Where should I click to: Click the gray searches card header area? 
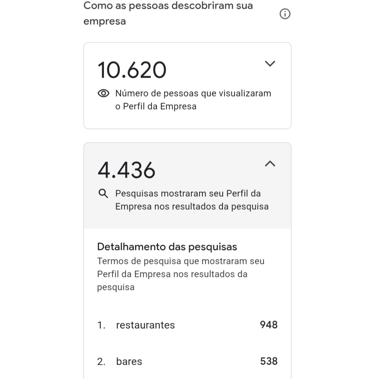pyautogui.click(x=187, y=186)
